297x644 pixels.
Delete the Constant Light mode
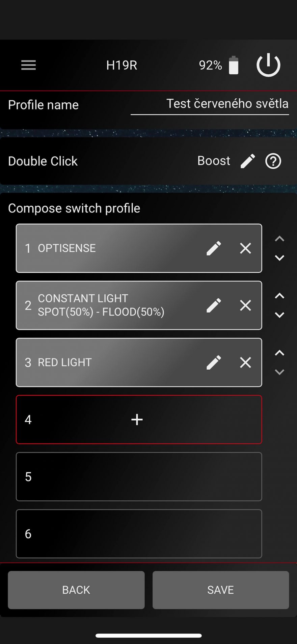click(245, 305)
